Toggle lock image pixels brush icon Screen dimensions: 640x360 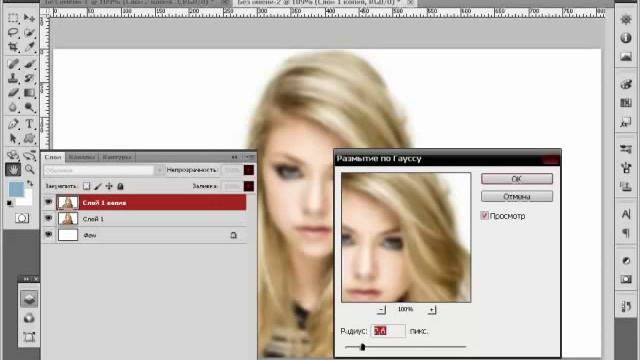pos(98,186)
